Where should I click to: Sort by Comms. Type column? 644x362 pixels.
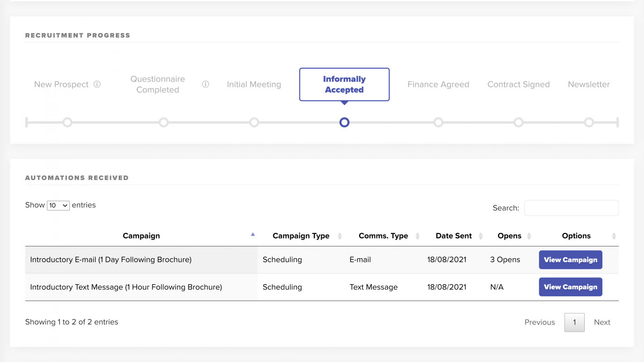(383, 236)
